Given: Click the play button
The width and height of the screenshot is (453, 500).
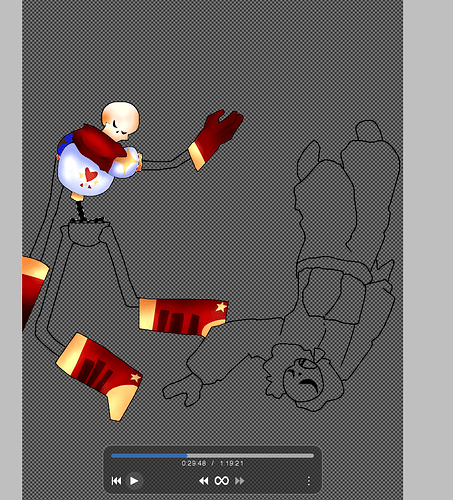Looking at the screenshot, I should click(134, 481).
